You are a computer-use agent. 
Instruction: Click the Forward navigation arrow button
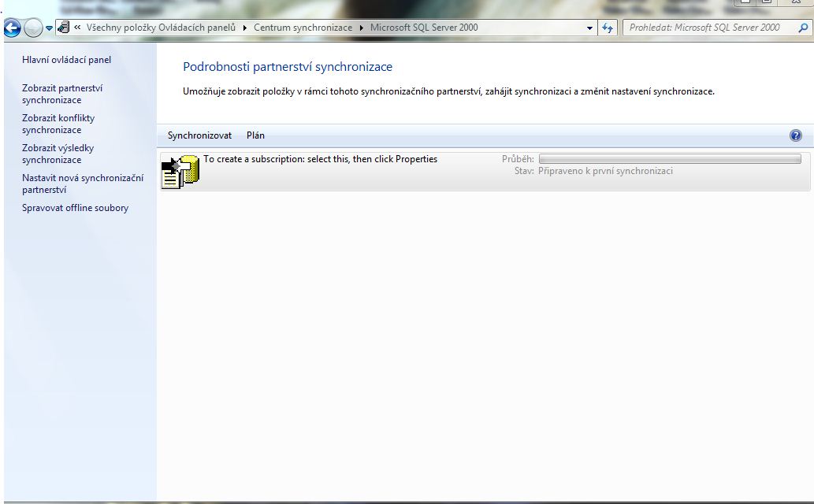33,28
